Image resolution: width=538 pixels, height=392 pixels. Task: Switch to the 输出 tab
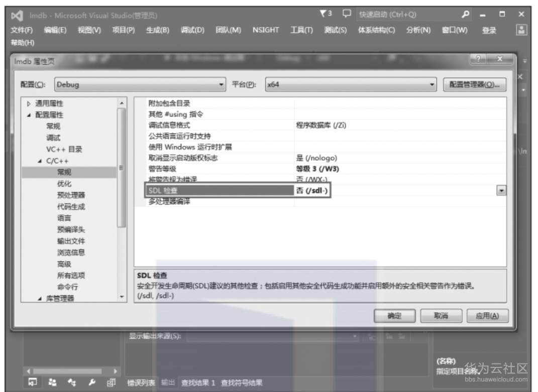(x=168, y=383)
